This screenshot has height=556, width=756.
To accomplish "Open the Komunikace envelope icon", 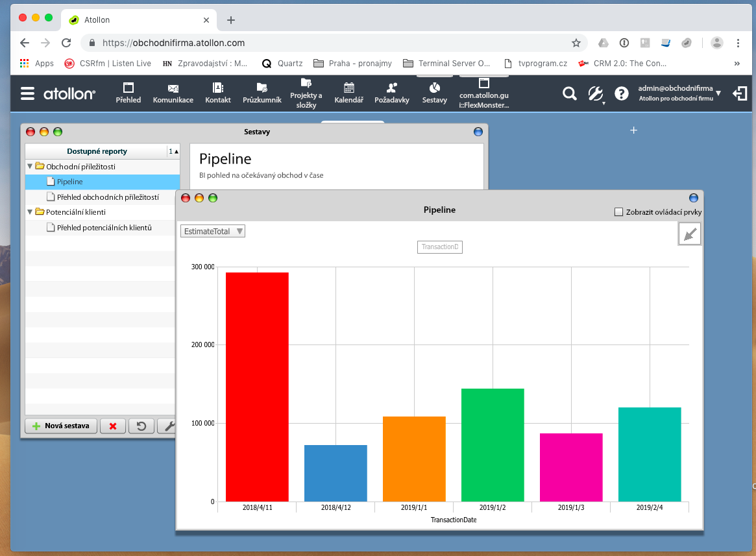I will pos(173,88).
